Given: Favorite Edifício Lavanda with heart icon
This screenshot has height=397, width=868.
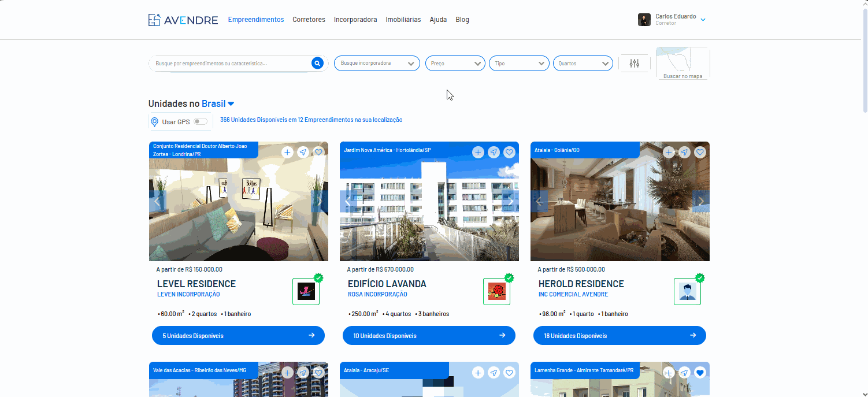Looking at the screenshot, I should point(509,152).
